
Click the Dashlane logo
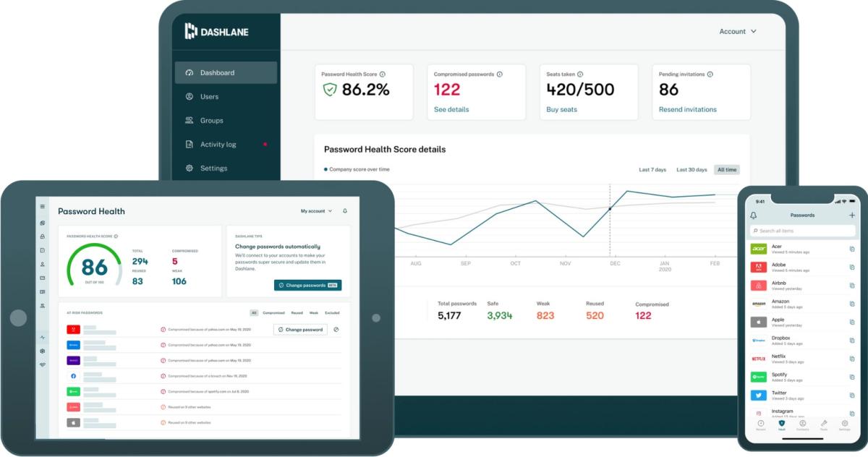pos(217,31)
